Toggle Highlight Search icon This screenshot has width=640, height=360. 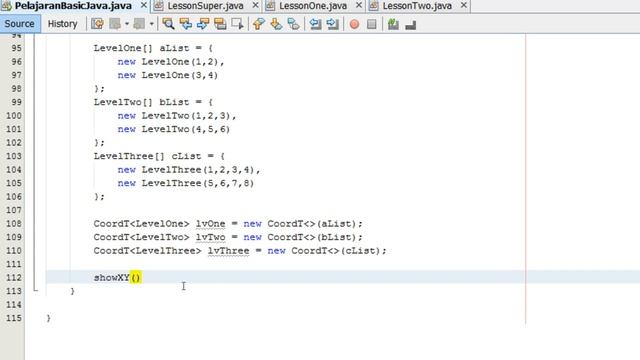(x=220, y=24)
